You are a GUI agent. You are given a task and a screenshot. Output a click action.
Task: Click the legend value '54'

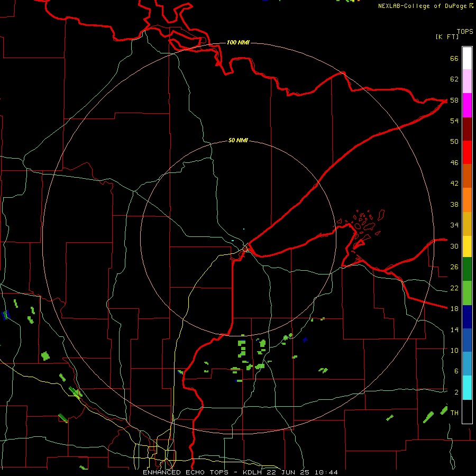pos(454,121)
